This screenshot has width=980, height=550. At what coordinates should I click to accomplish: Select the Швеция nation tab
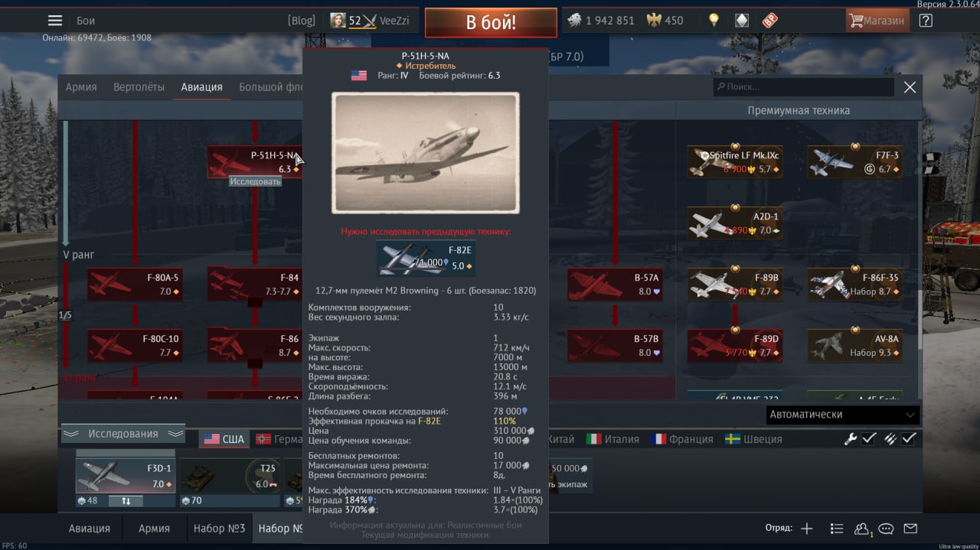(x=753, y=439)
